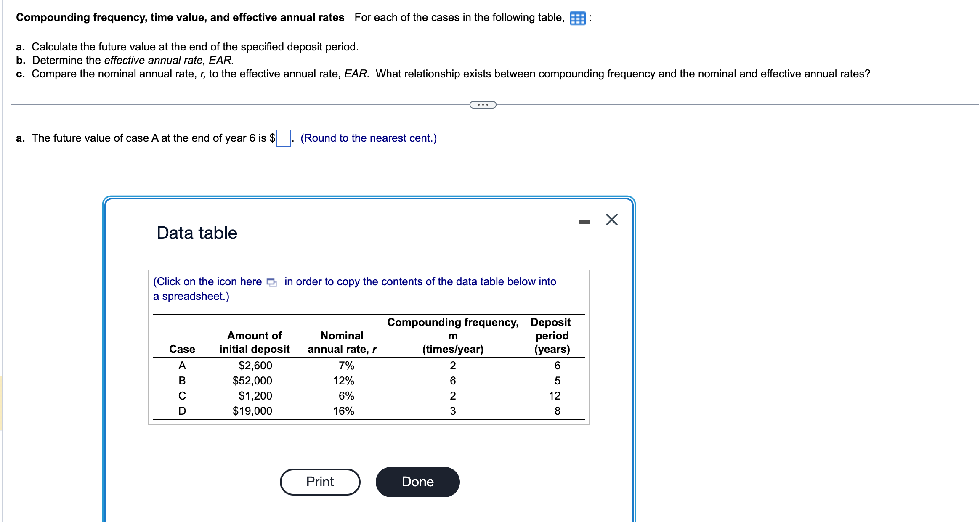Select the future value answer input box
The height and width of the screenshot is (522, 980).
pyautogui.click(x=283, y=138)
